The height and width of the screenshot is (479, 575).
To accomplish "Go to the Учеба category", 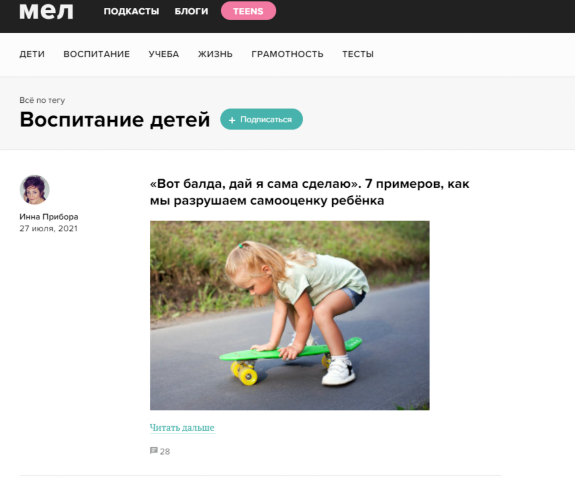I will coord(164,54).
